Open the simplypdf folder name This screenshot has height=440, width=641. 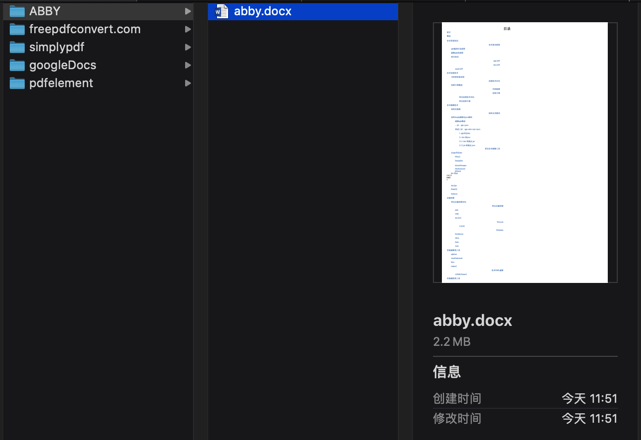click(57, 47)
